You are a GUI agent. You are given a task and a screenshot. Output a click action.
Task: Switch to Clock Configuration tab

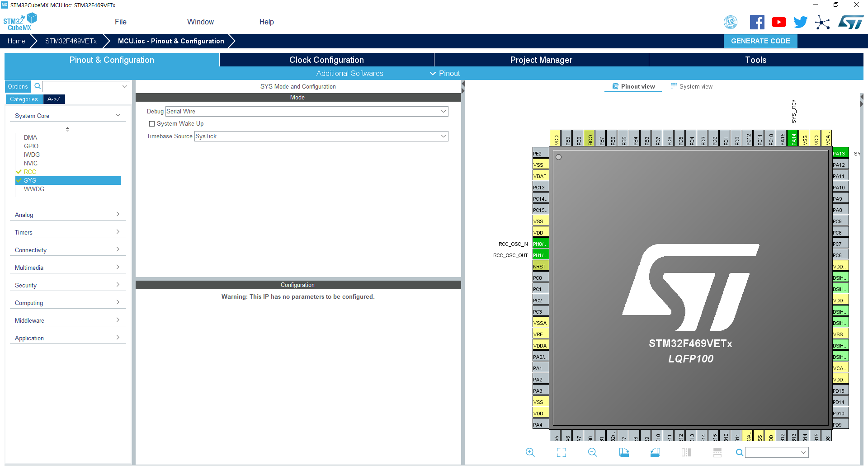[326, 60]
